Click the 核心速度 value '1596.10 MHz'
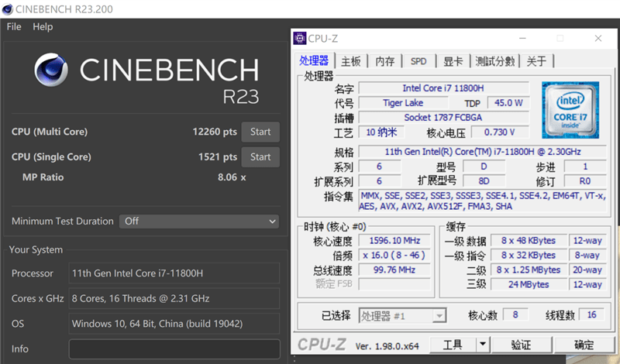 pyautogui.click(x=394, y=241)
